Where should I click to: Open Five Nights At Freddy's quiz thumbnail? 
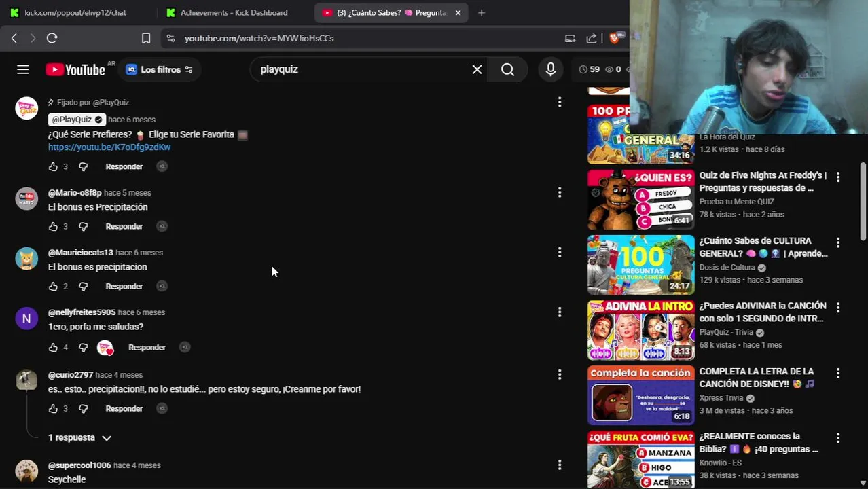coord(641,200)
